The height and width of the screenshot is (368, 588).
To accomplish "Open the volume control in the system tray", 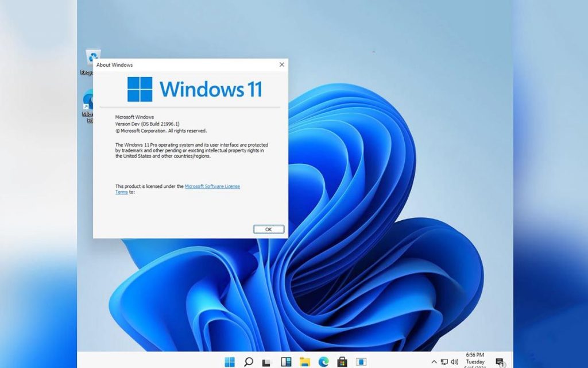I will tap(454, 362).
